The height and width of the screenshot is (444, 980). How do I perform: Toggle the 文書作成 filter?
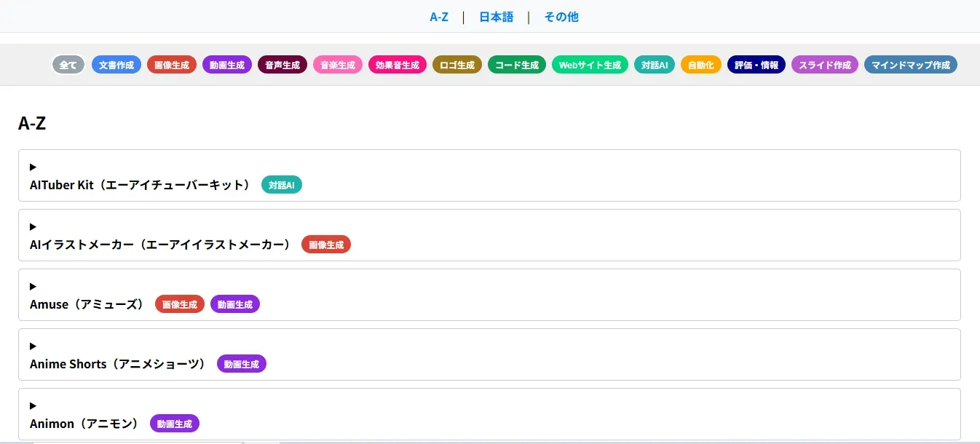pos(116,64)
